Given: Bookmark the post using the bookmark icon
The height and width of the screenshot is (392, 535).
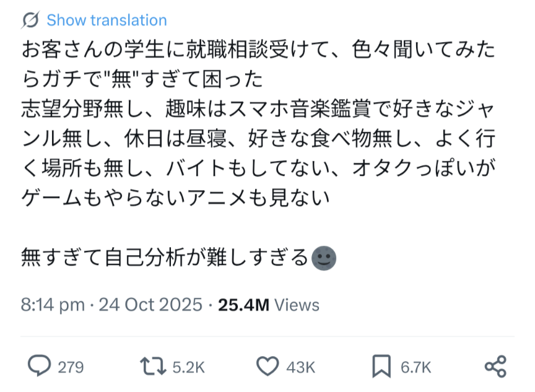Looking at the screenshot, I should coord(382,367).
